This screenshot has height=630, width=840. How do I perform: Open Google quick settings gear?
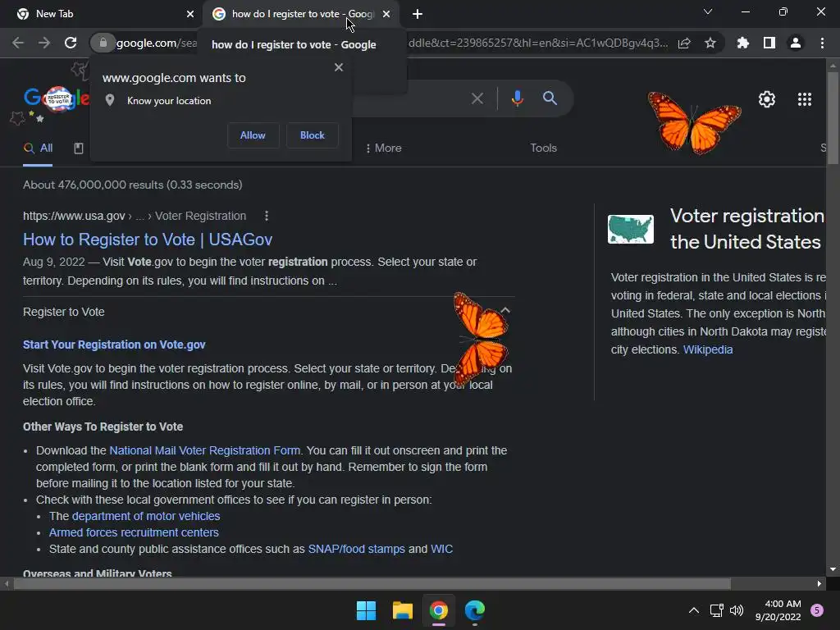point(767,99)
